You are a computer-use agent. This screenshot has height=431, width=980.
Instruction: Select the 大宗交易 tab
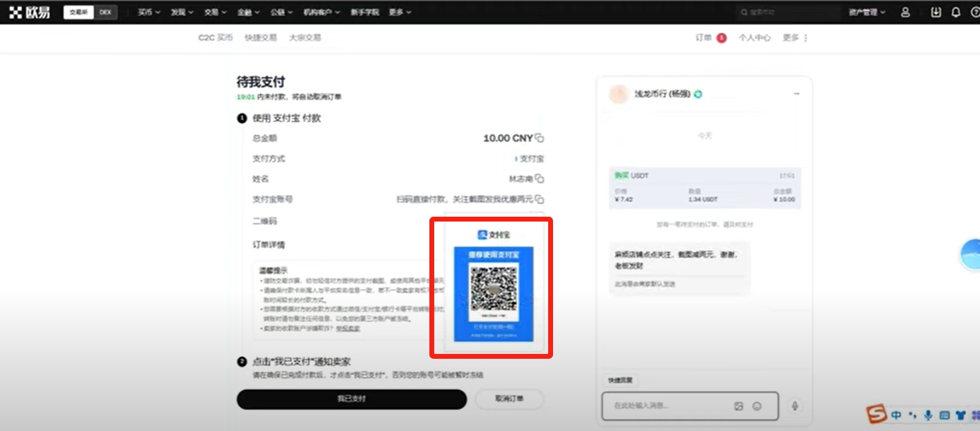point(305,38)
